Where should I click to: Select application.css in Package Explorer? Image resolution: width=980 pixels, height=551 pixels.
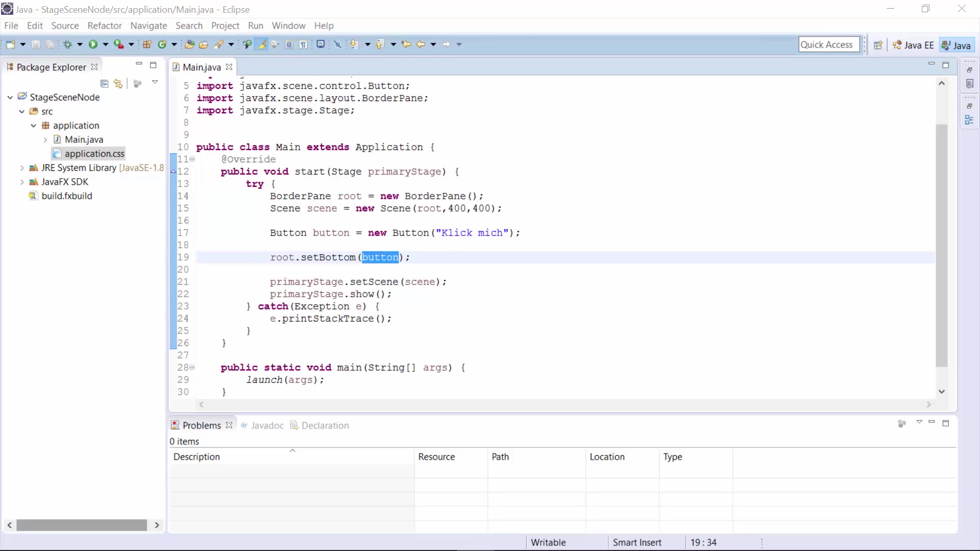pyautogui.click(x=94, y=154)
